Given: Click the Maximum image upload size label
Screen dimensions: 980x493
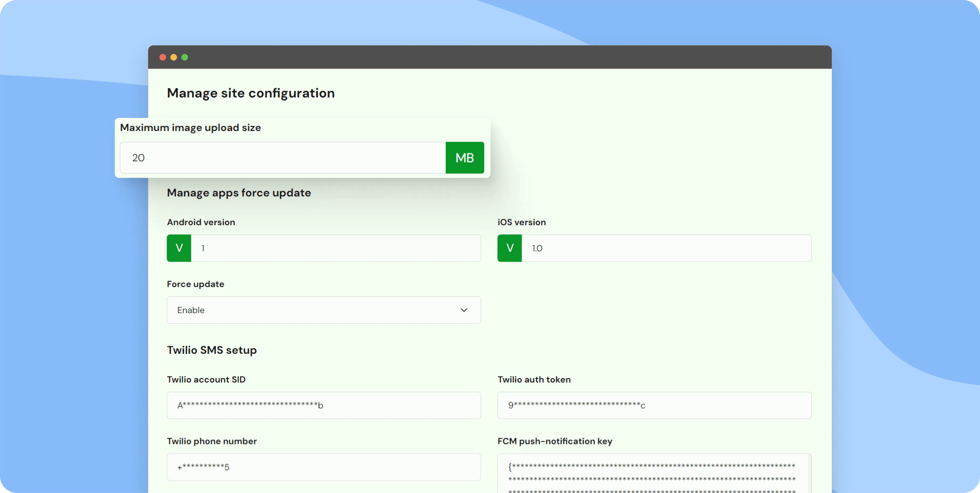Looking at the screenshot, I should (191, 128).
